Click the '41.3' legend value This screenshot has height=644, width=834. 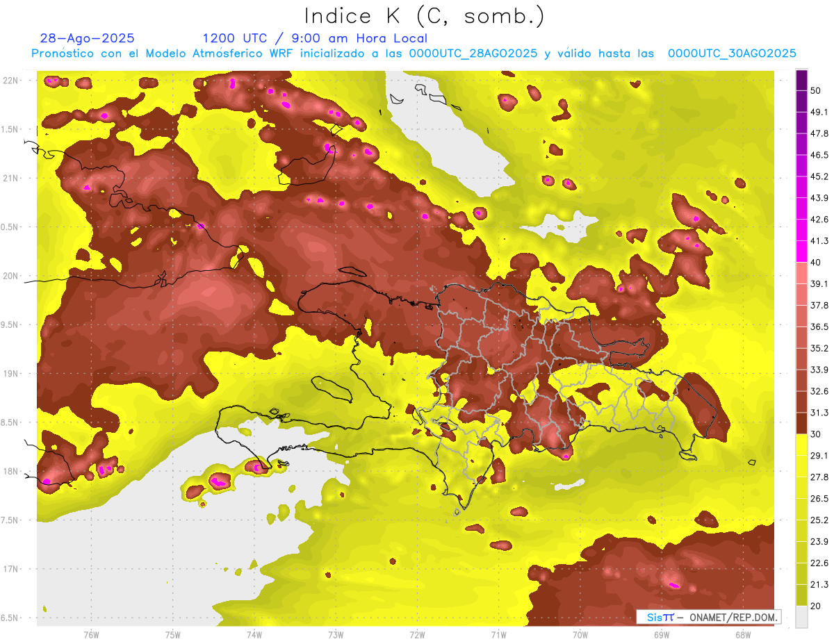819,241
